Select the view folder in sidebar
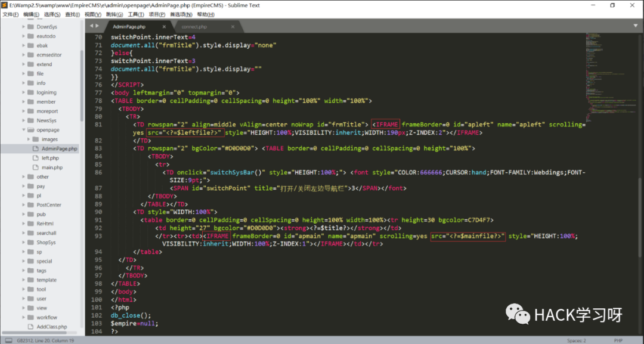Screen dimensions: 644x344 [x=42, y=308]
